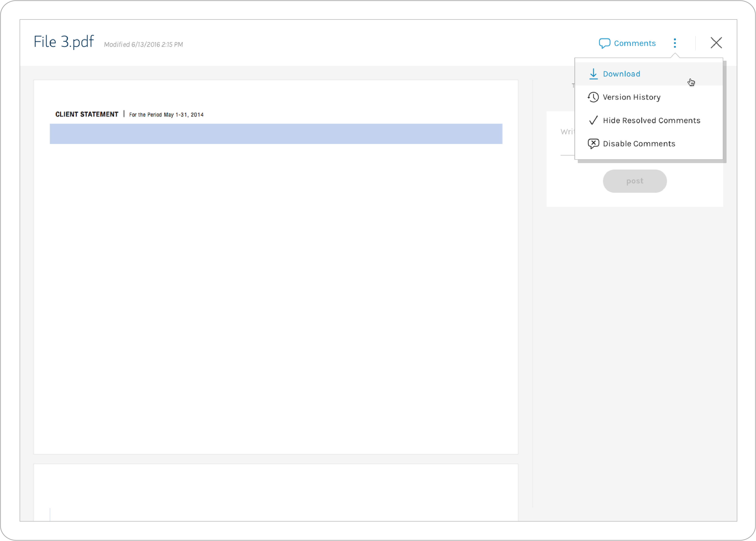Open the three-dot more options menu
756x541 pixels.
[x=675, y=43]
